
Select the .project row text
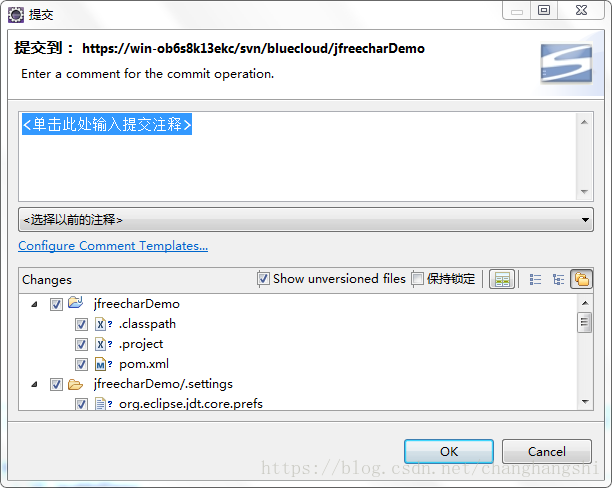tap(141, 344)
